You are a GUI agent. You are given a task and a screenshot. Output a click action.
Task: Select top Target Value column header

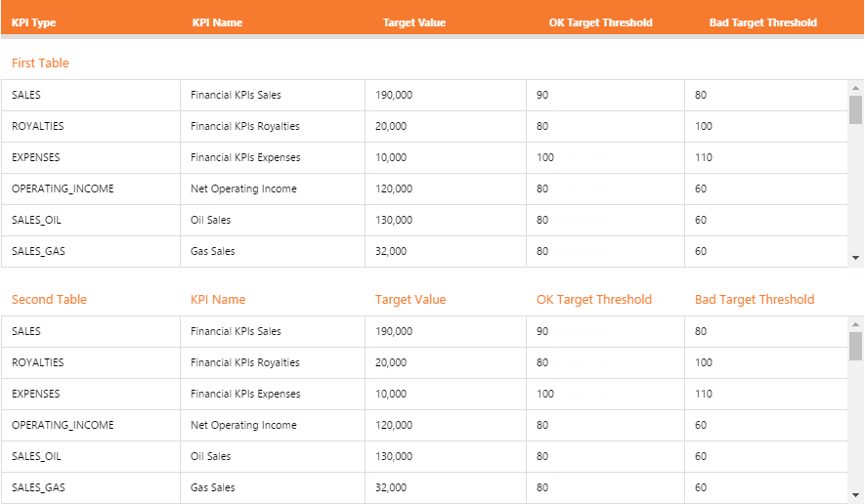tap(414, 22)
